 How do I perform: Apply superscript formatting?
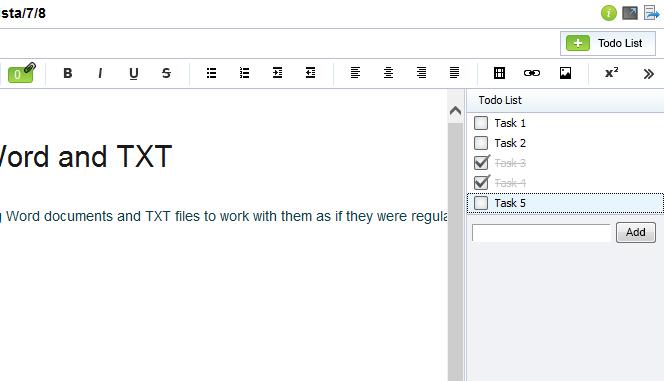click(x=611, y=73)
